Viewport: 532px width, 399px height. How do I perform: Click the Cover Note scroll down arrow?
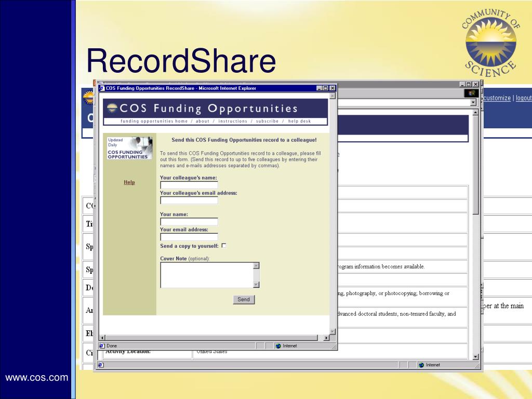(x=257, y=285)
